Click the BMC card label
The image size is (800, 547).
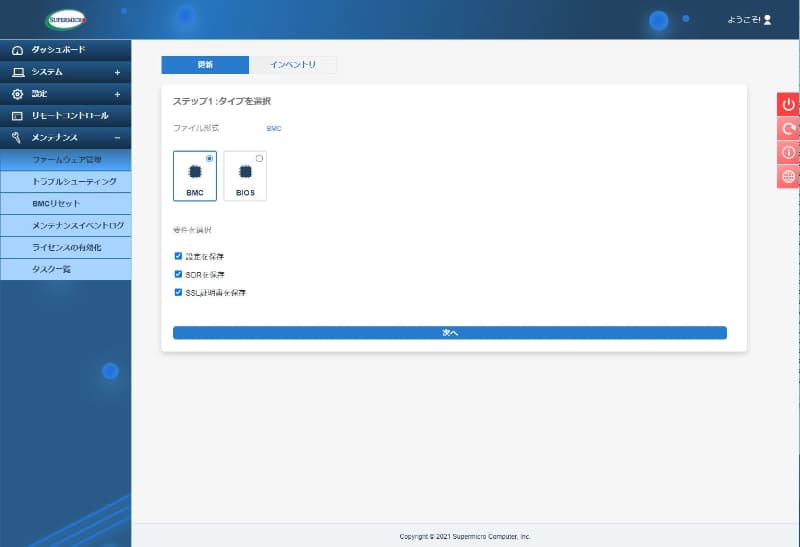point(195,193)
